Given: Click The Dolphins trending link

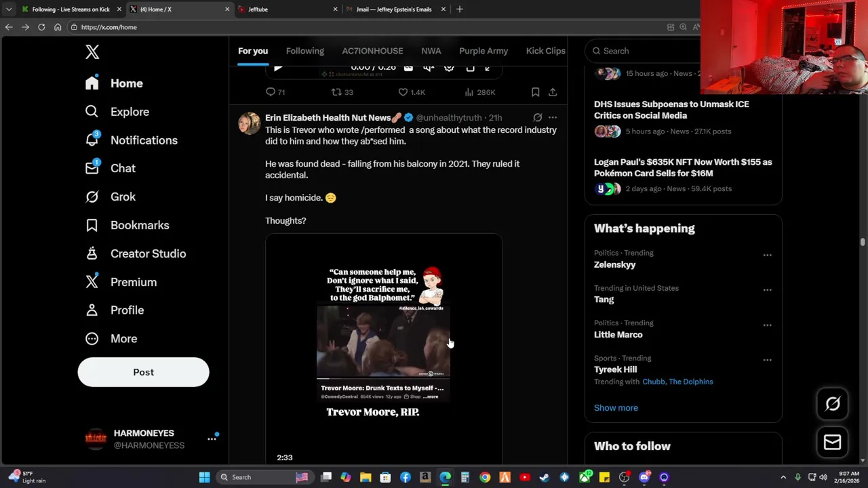Looking at the screenshot, I should coord(691,382).
